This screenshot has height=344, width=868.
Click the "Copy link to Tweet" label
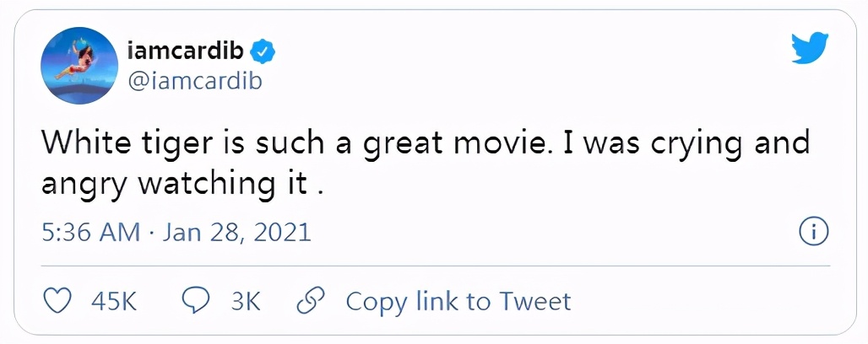coord(458,301)
